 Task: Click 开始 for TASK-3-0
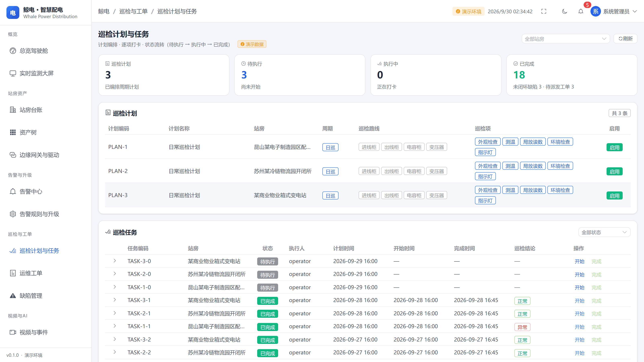point(579,261)
